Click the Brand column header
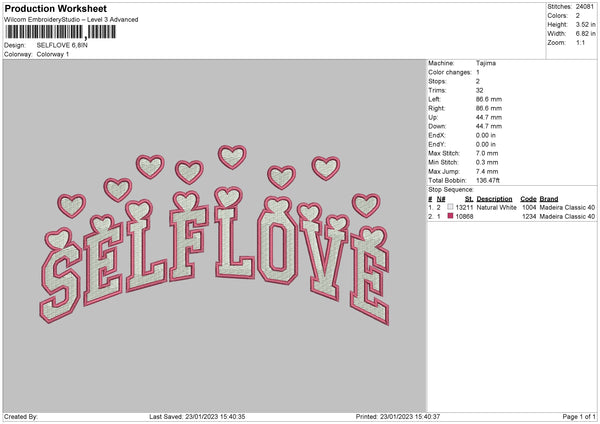Screen dimensions: 600x424 pyautogui.click(x=549, y=199)
